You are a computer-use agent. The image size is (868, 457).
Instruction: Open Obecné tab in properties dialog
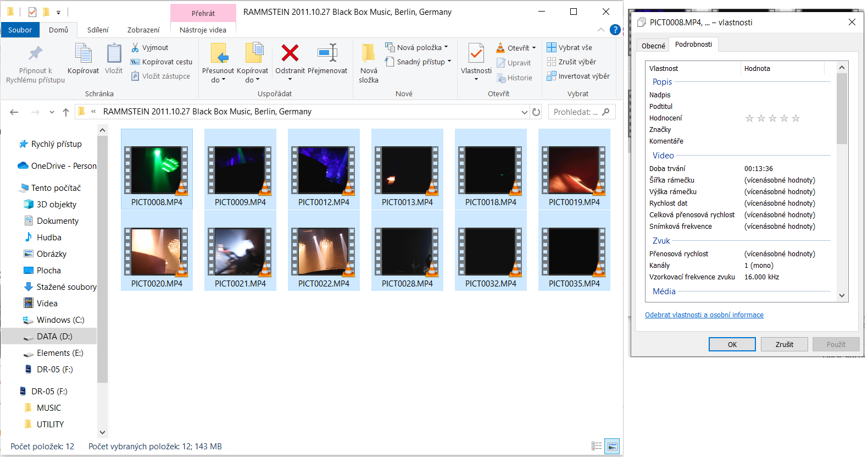653,46
